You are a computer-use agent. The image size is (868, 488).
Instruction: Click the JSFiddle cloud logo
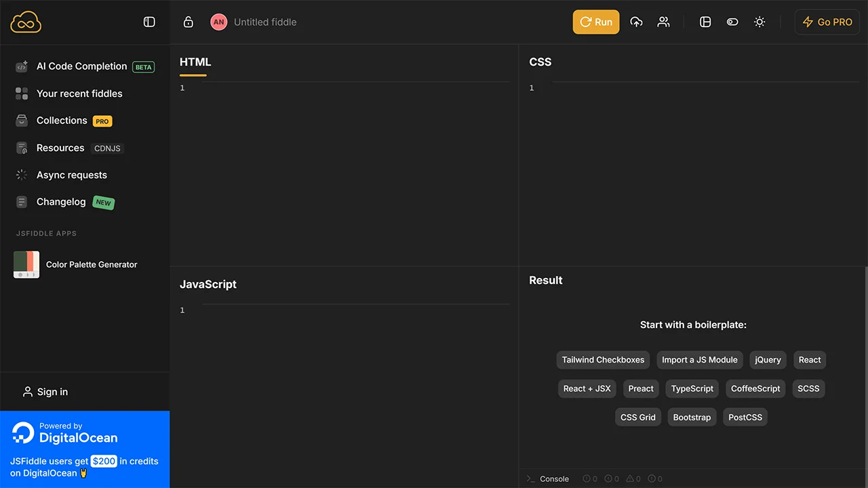(x=26, y=22)
